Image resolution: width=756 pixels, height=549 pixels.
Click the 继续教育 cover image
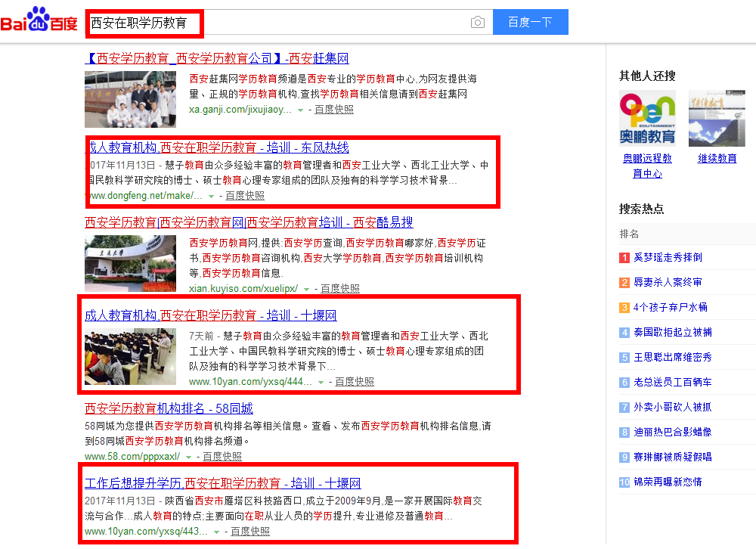coord(717,118)
